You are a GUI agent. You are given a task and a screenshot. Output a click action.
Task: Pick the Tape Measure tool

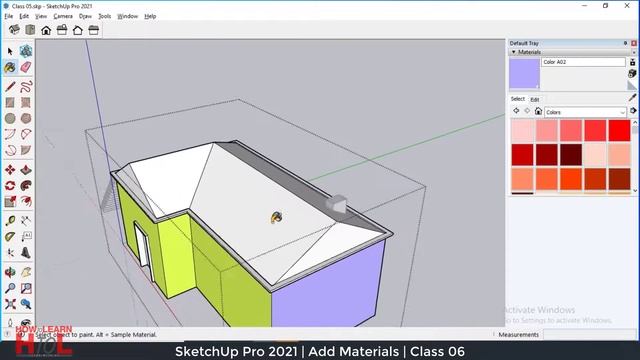point(10,221)
